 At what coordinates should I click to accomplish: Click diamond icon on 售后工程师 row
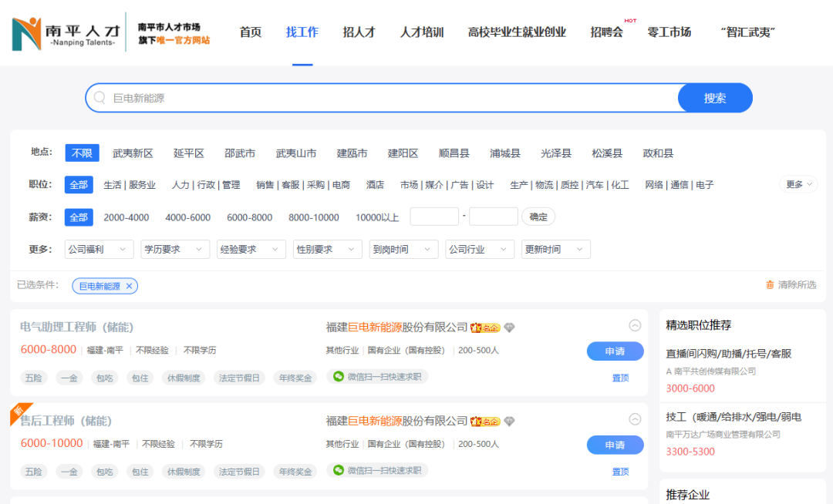pyautogui.click(x=510, y=422)
